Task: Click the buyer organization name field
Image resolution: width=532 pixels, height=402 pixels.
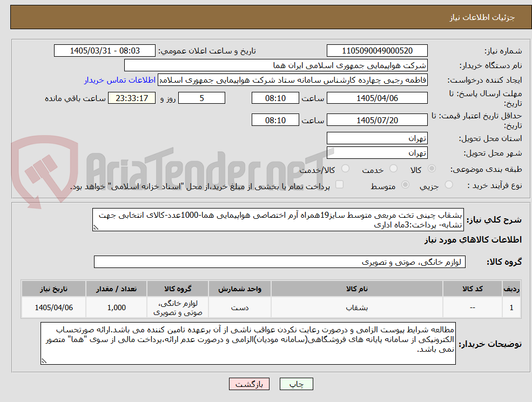Action: point(275,65)
